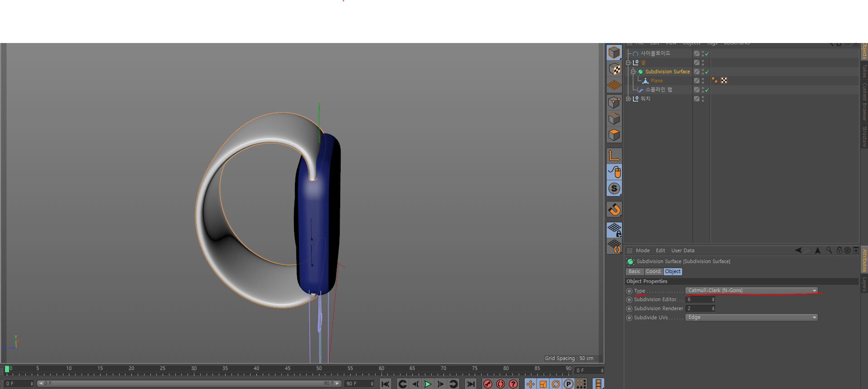Collapse the 널 null object tree

(628, 62)
